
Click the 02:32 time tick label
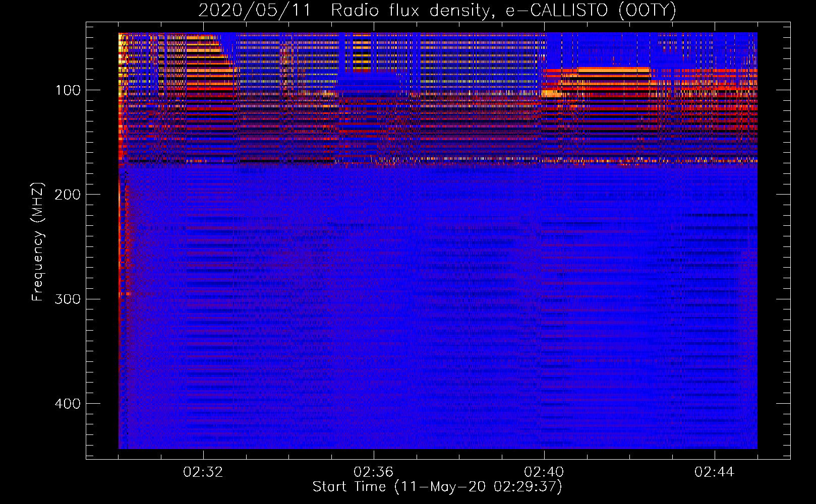point(203,472)
